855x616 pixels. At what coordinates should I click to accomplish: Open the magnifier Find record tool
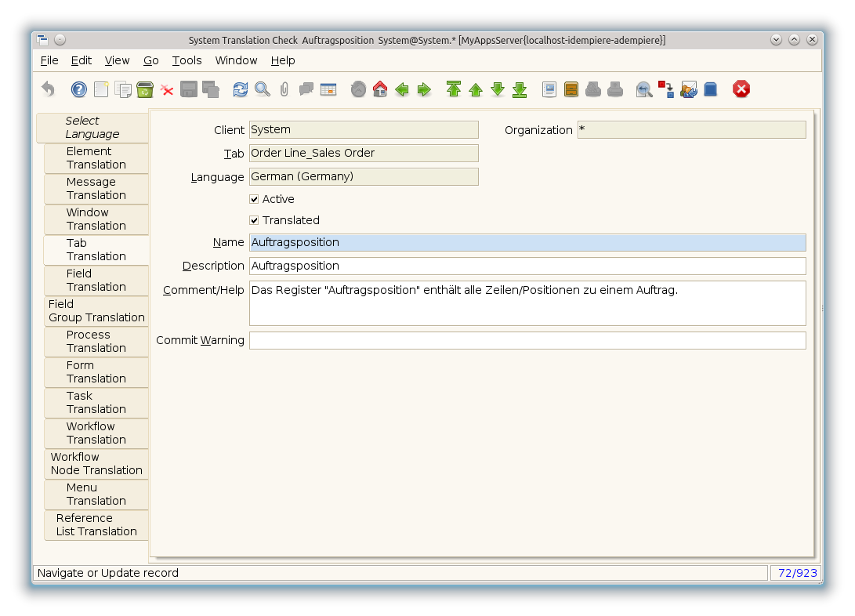(x=262, y=89)
